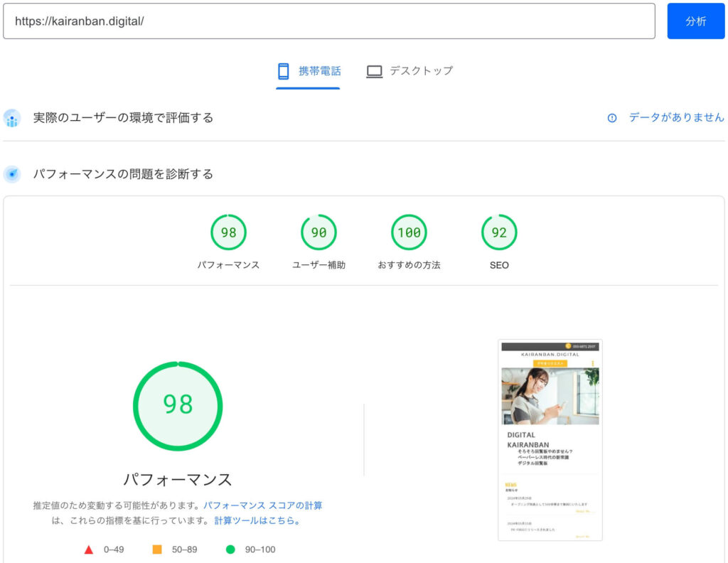Select the 100 おすすめの方法 score gauge

[409, 232]
